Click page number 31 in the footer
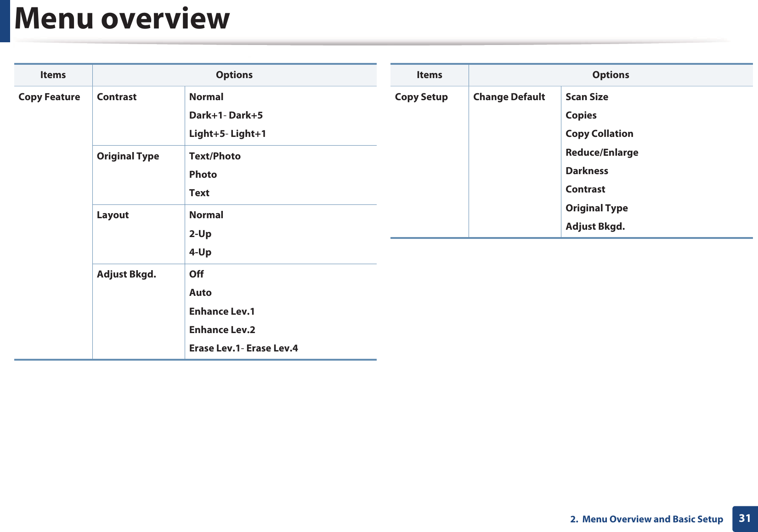The image size is (758, 532). click(745, 519)
